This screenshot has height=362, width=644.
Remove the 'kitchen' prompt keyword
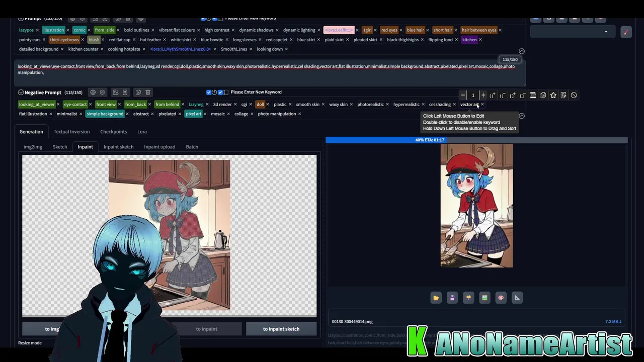click(480, 40)
